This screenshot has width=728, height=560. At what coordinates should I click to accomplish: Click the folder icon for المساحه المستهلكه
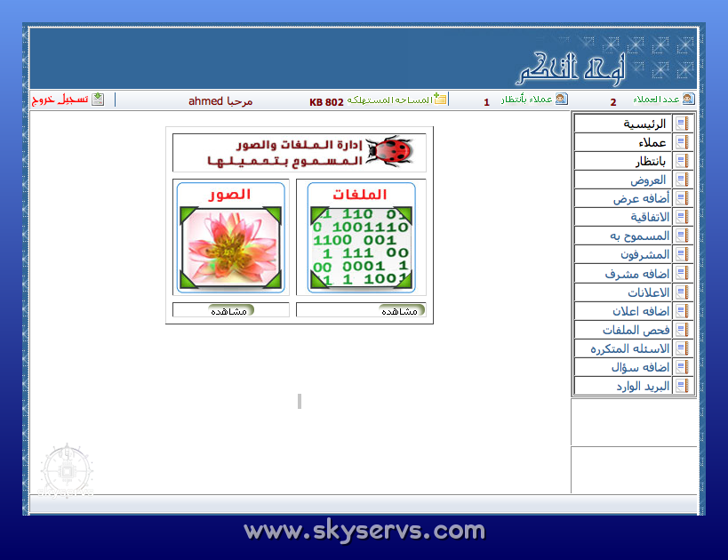coord(440,100)
